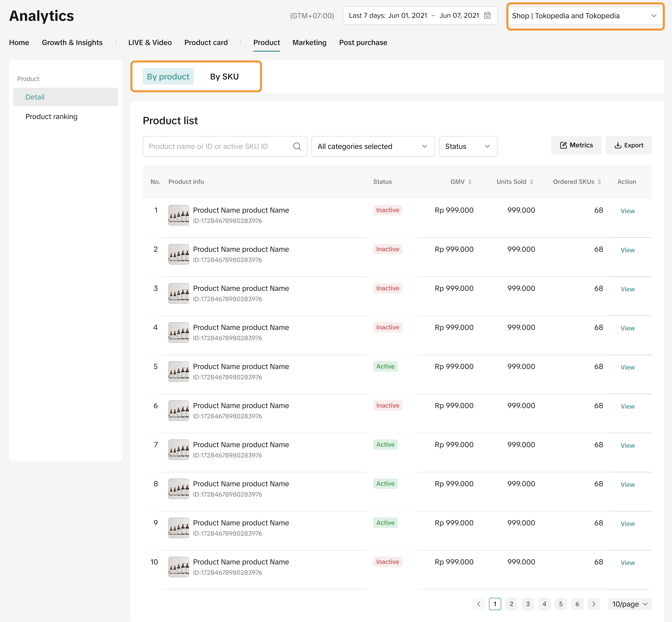
Task: Click the calendar icon in date range
Action: coord(487,15)
